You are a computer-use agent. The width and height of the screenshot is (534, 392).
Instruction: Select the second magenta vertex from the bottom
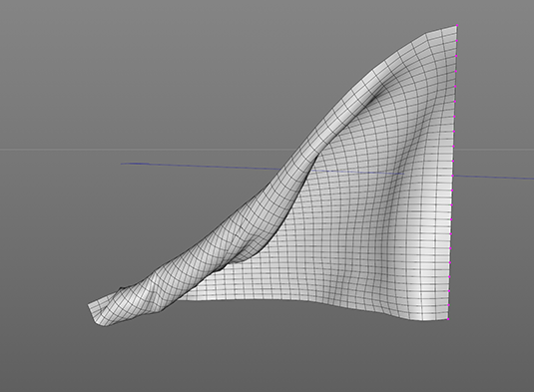(449, 305)
